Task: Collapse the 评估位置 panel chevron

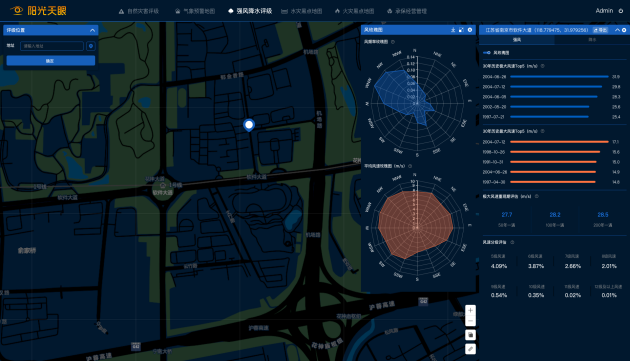Action: pyautogui.click(x=92, y=30)
